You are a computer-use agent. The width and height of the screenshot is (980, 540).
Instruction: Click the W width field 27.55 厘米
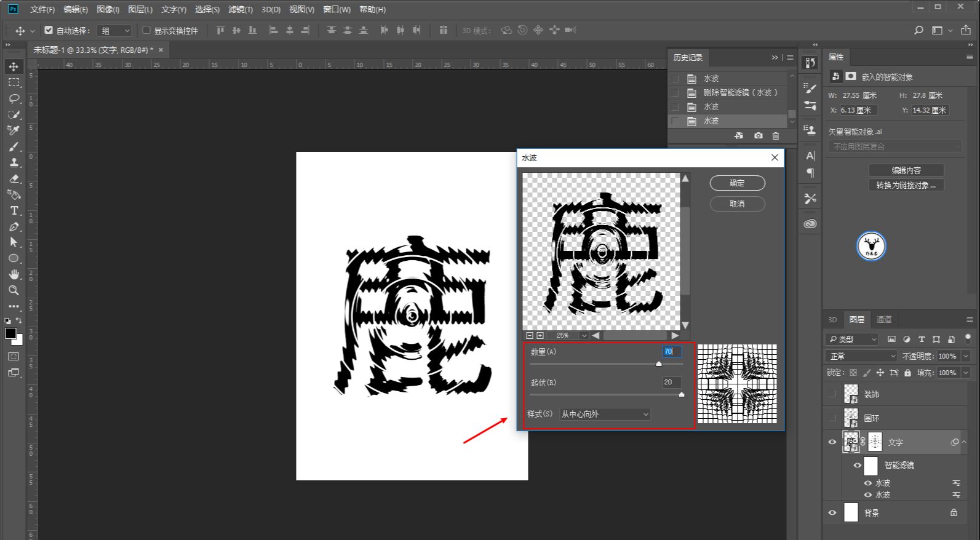859,95
